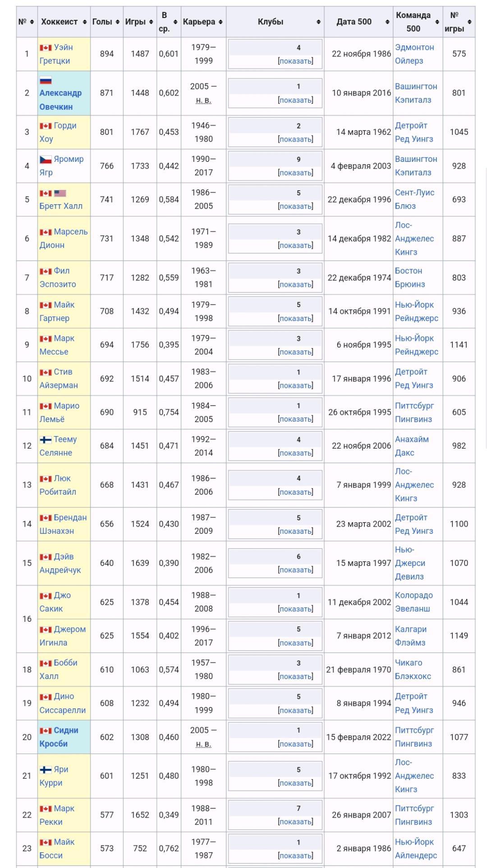Viewport: 487px width, 868px height.
Task: Open Сидни Кросби player link
Action: pos(59,737)
